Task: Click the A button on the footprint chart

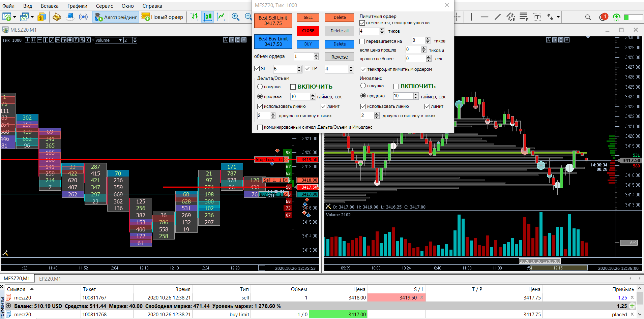Action: tap(226, 40)
